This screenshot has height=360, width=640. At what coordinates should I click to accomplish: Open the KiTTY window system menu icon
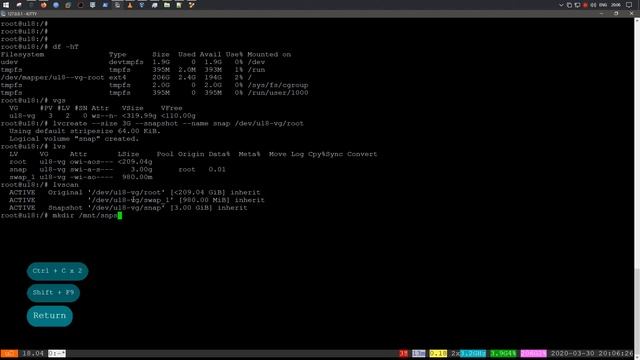pyautogui.click(x=3, y=13)
